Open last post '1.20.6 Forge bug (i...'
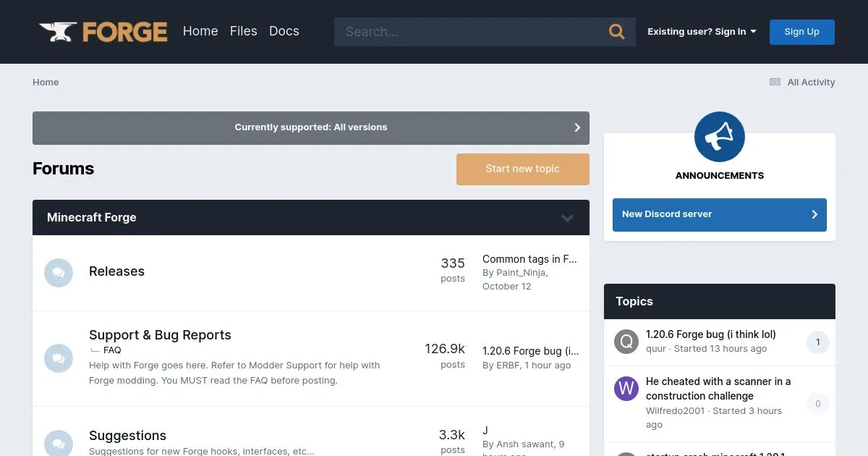 point(530,352)
